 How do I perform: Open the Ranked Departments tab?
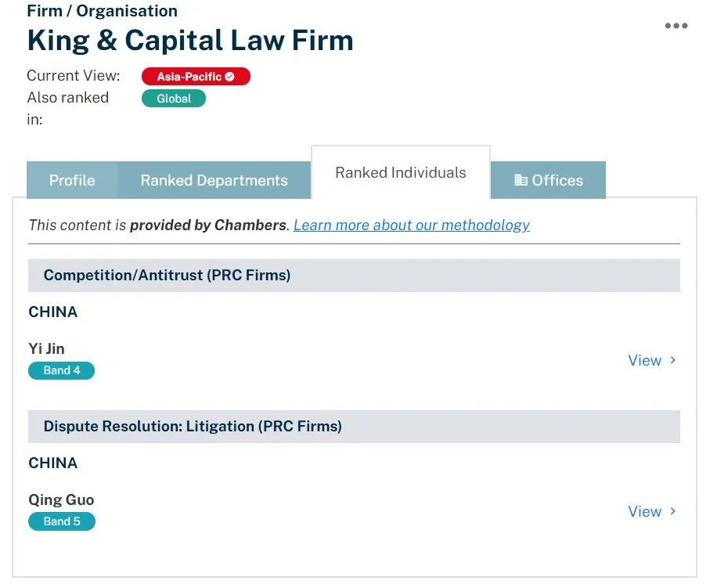(214, 180)
